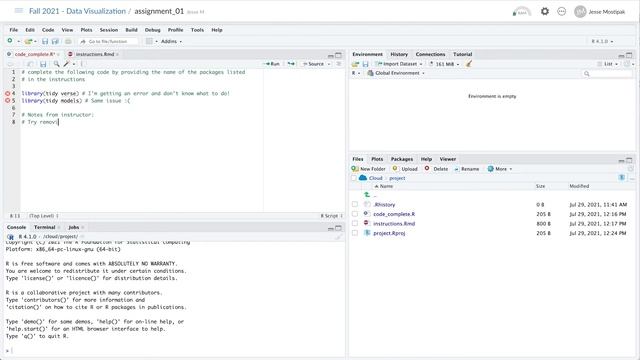Viewport: 640px width, 360px height.
Task: Click the find/replace magnifier icon in editor
Action: coord(56,64)
